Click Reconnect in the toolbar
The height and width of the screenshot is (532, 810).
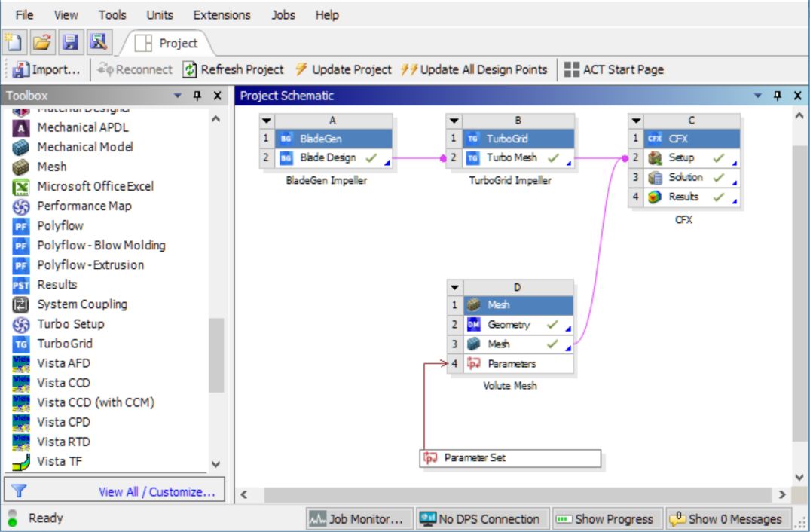click(135, 70)
